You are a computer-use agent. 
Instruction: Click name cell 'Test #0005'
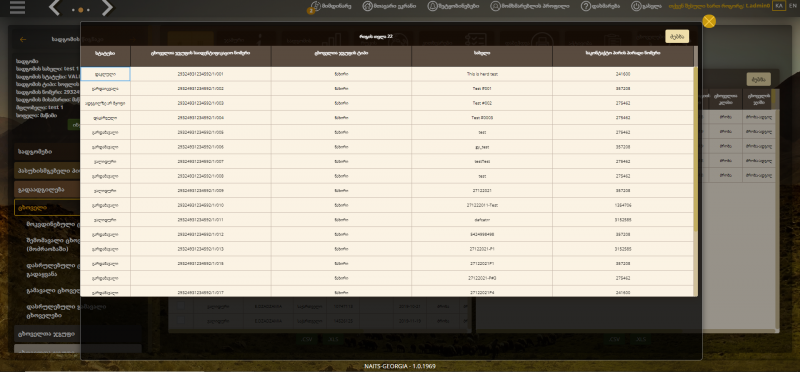tap(482, 117)
